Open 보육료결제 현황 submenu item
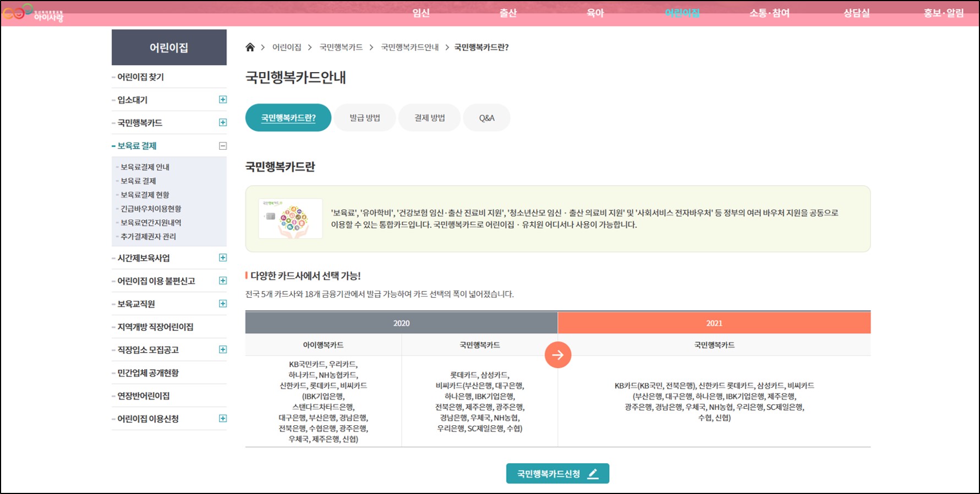Viewport: 980px width, 494px height. 145,195
